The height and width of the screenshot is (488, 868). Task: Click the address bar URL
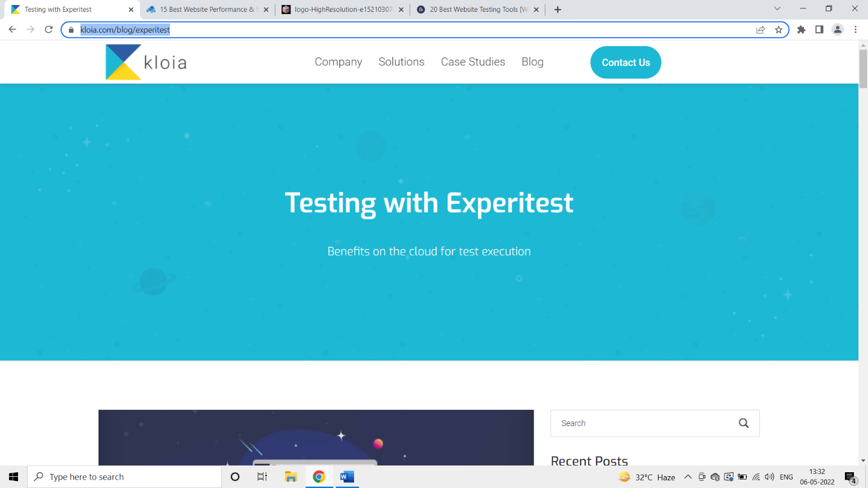tap(125, 30)
